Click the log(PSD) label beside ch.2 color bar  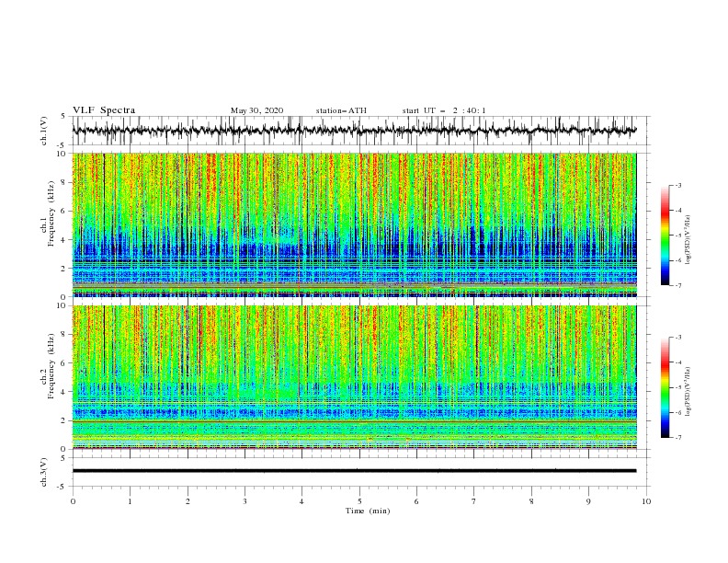(x=688, y=391)
